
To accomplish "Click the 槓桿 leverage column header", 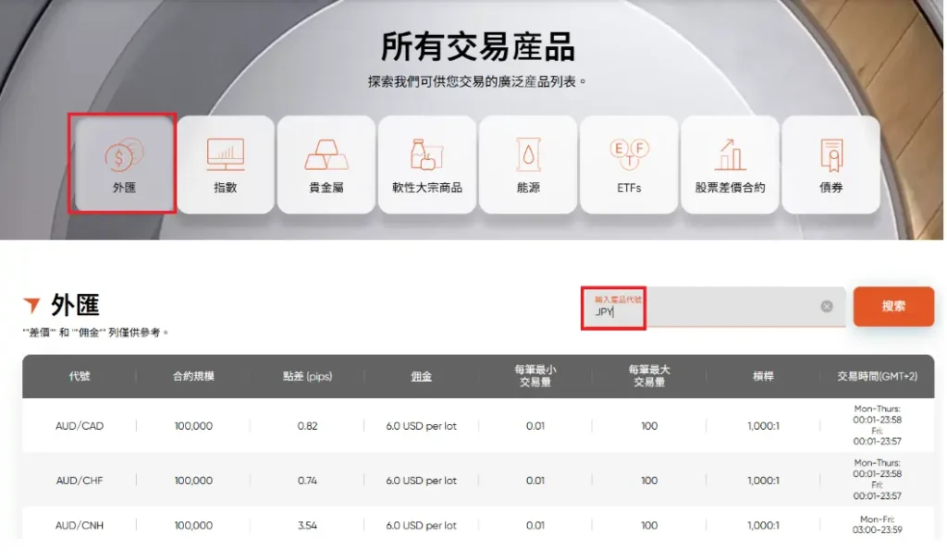I will click(x=763, y=377).
